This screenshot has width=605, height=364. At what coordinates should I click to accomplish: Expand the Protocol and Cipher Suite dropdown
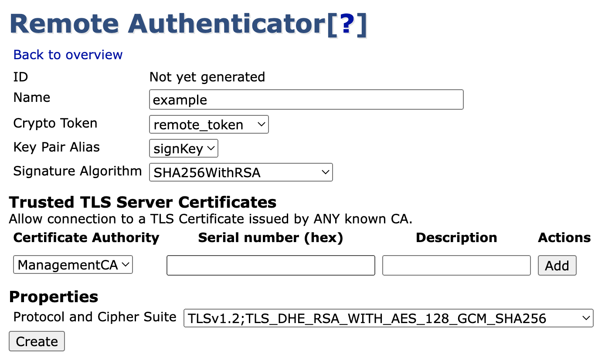pyautogui.click(x=388, y=318)
